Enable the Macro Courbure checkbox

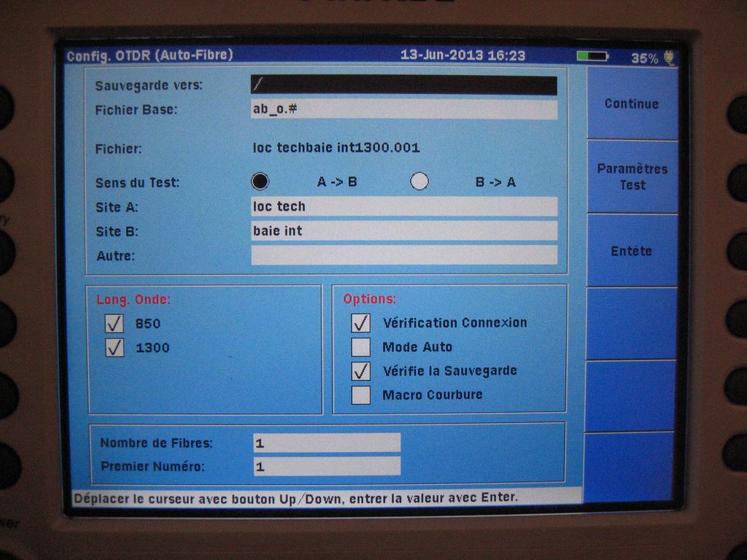click(x=360, y=394)
